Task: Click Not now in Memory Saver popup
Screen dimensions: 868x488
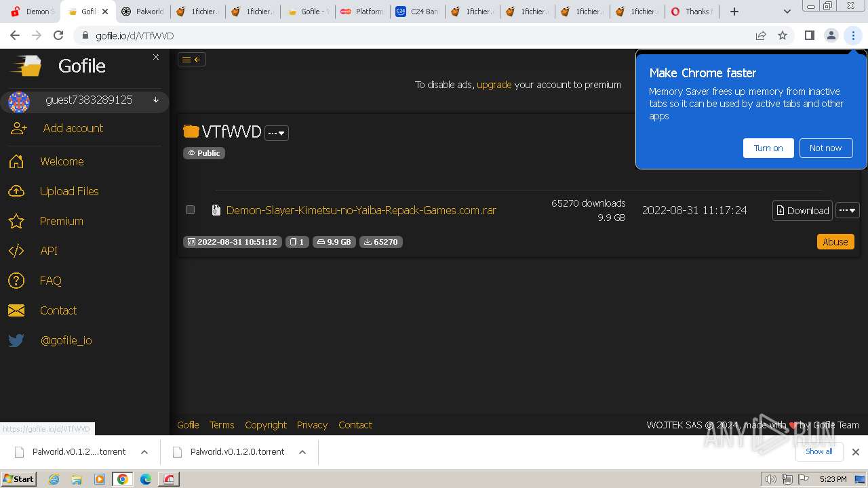Action: click(825, 148)
